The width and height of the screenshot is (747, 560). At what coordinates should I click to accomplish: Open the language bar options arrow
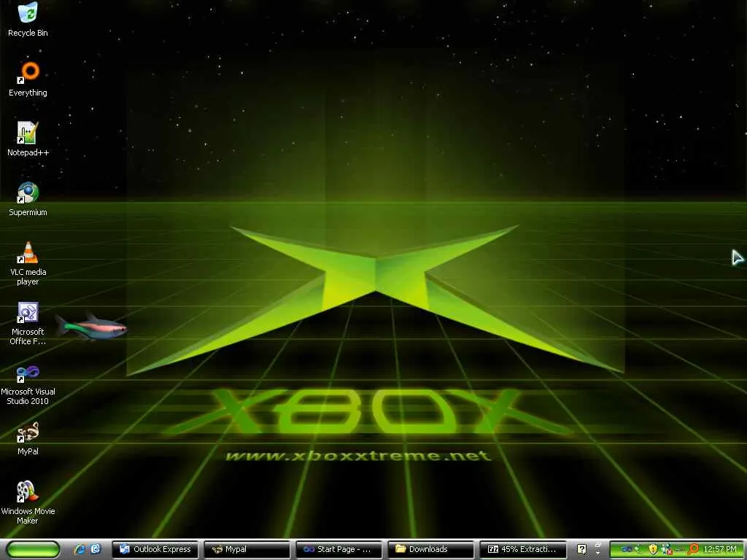coord(598,553)
